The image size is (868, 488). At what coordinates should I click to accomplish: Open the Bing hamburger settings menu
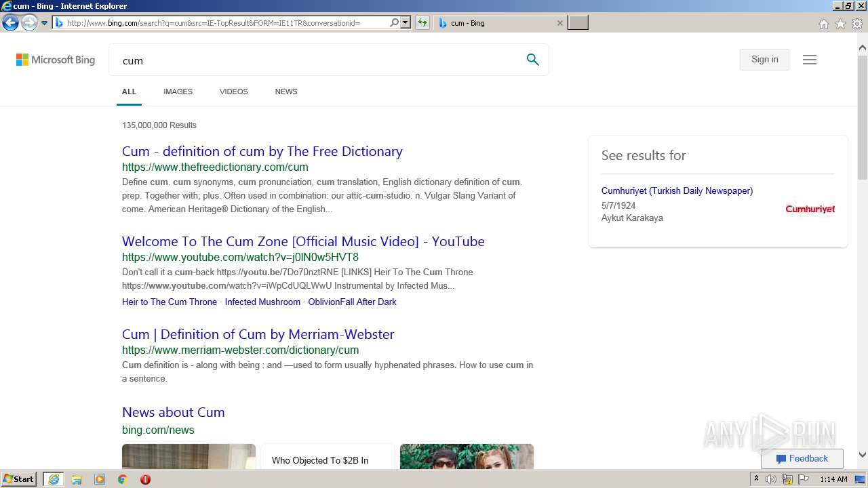pos(810,60)
